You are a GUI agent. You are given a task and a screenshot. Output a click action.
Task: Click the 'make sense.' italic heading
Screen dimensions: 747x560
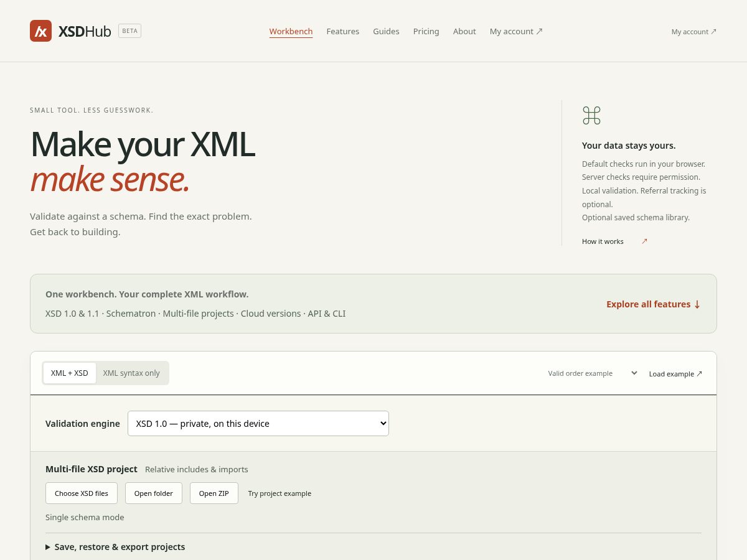[x=110, y=179]
